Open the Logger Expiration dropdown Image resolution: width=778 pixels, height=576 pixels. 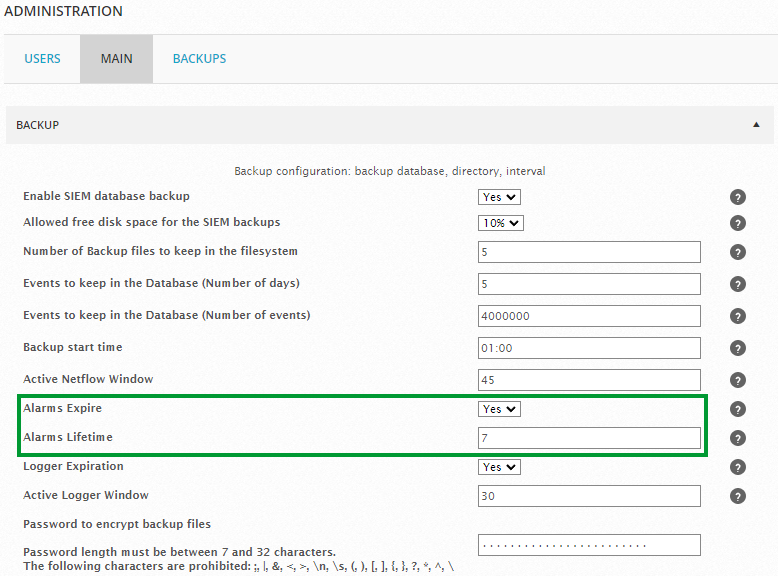click(499, 467)
